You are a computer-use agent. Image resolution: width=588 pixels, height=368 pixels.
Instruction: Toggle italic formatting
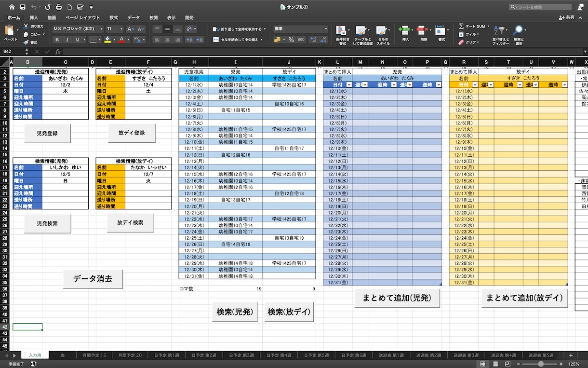pyautogui.click(x=67, y=40)
